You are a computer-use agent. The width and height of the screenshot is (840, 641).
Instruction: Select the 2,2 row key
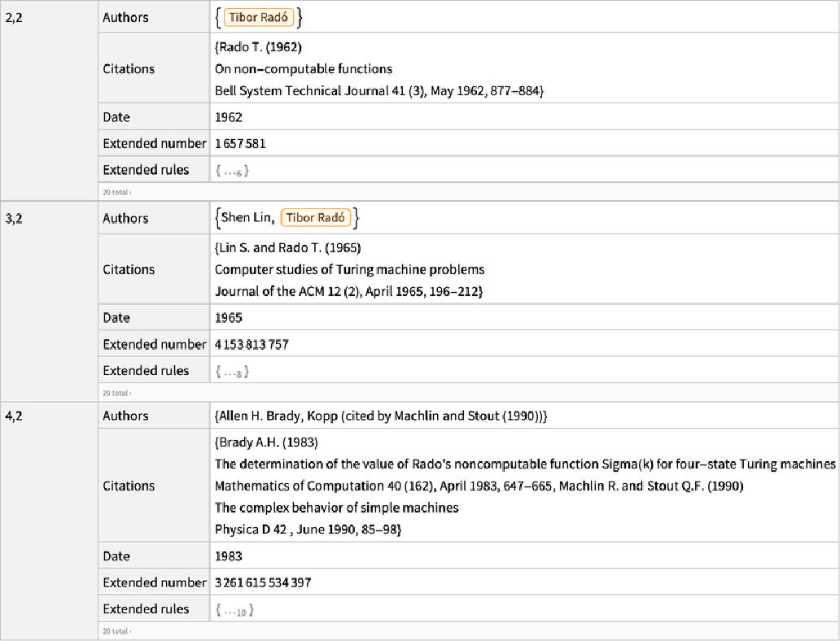click(15, 17)
